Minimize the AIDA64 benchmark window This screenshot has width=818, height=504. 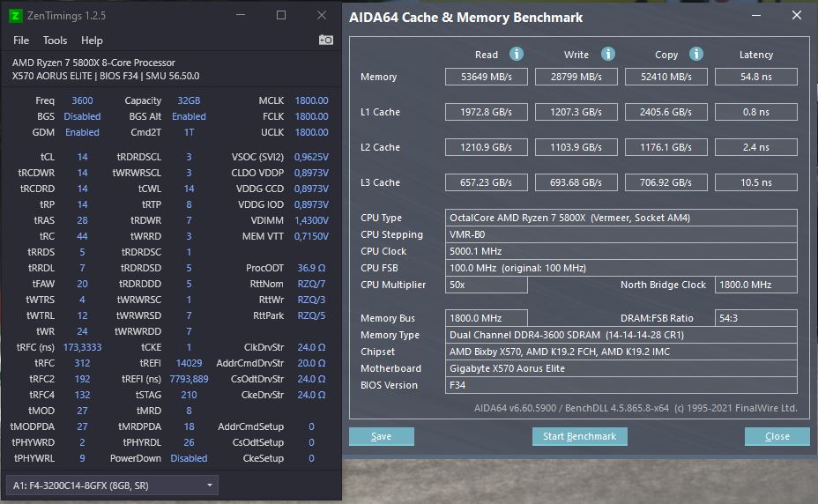tap(756, 16)
